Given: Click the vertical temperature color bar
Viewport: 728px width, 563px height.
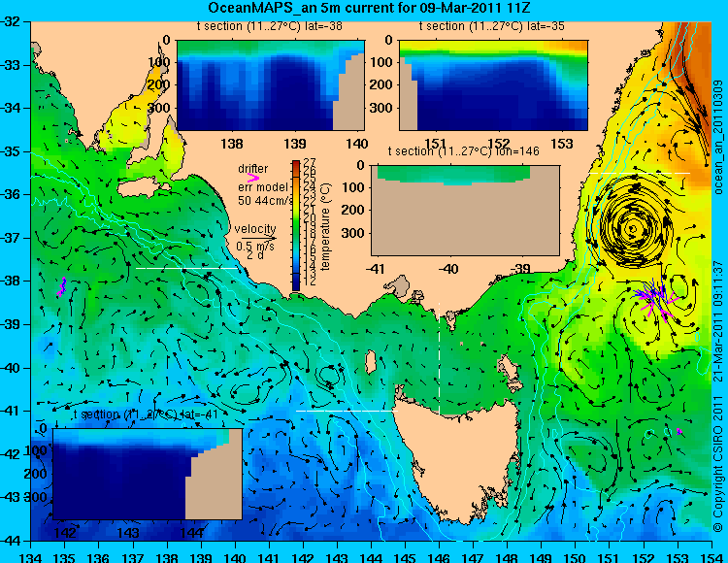Looking at the screenshot, I should [297, 225].
